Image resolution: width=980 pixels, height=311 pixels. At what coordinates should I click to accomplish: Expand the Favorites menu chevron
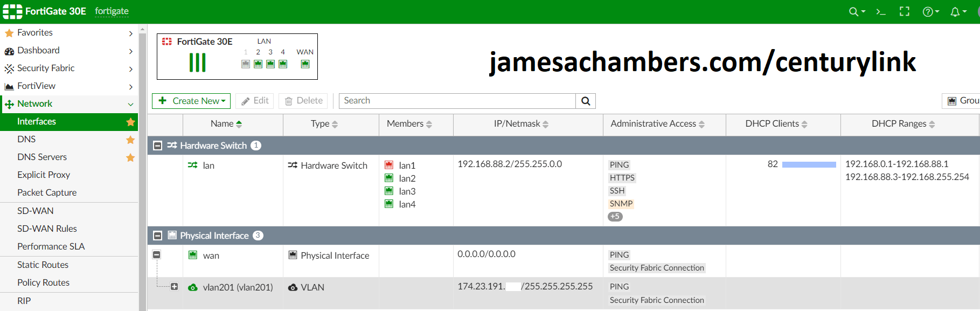coord(130,33)
